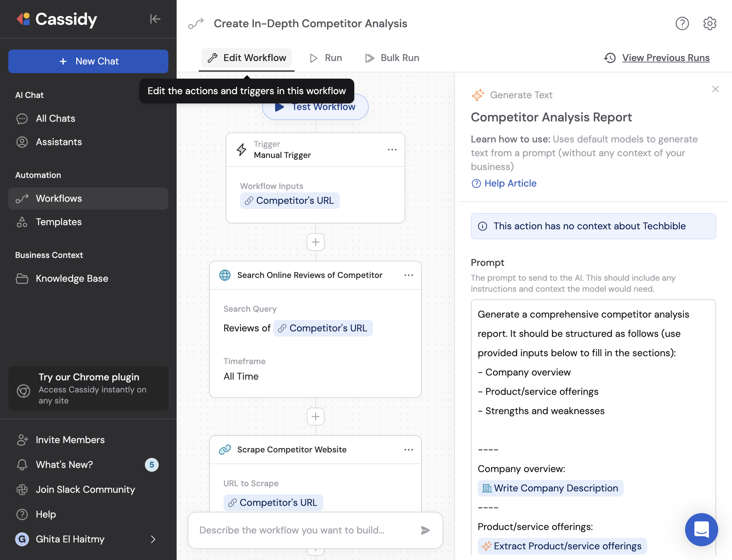Select Extract Product/service offerings variable chip

562,546
